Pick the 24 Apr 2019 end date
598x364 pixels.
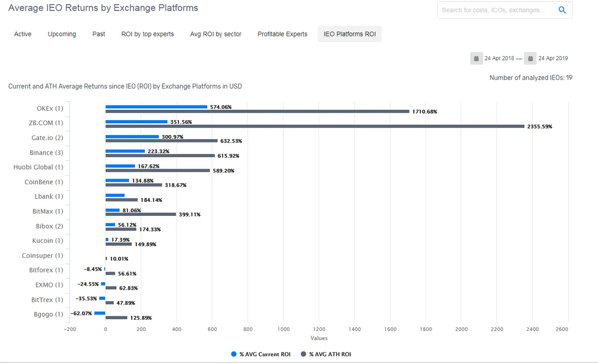[x=553, y=58]
